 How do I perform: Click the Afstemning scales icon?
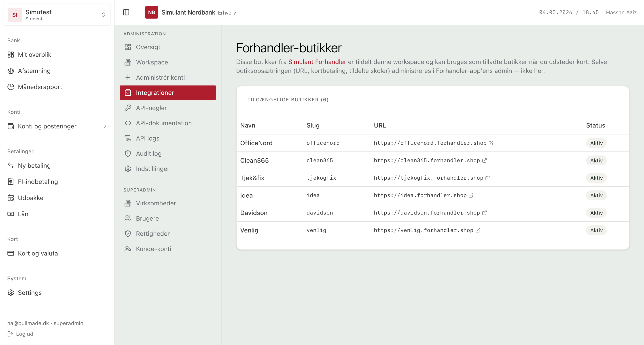click(x=11, y=71)
